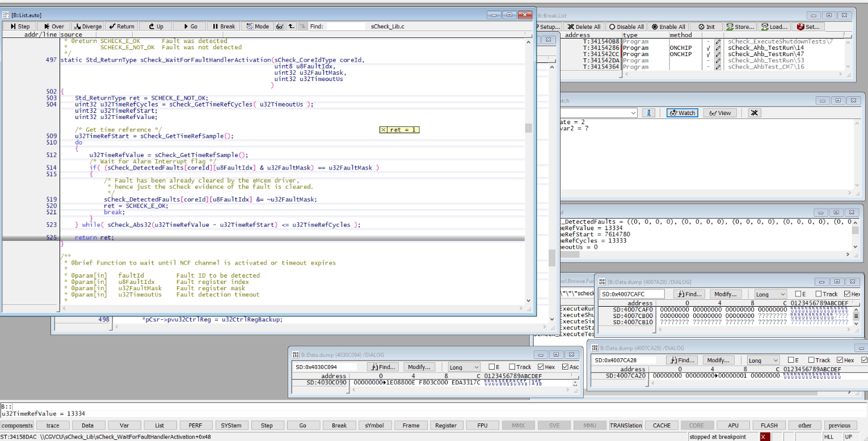Enable All breakpoints in Break.List

point(668,27)
